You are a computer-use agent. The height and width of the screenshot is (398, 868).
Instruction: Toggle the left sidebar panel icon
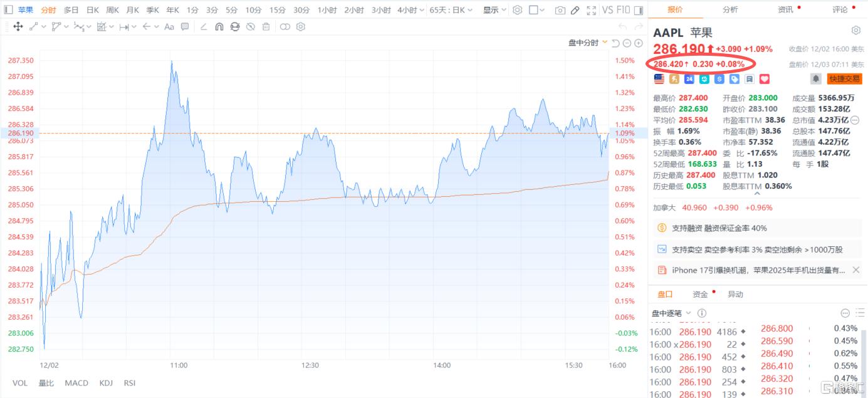click(x=8, y=10)
